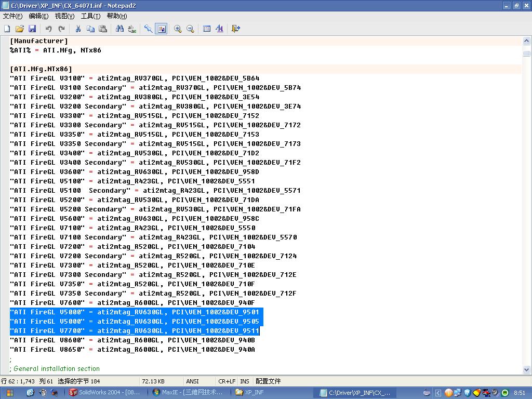Click the FireGL V3600 line
The width and height of the screenshot is (532, 399).
click(135, 171)
